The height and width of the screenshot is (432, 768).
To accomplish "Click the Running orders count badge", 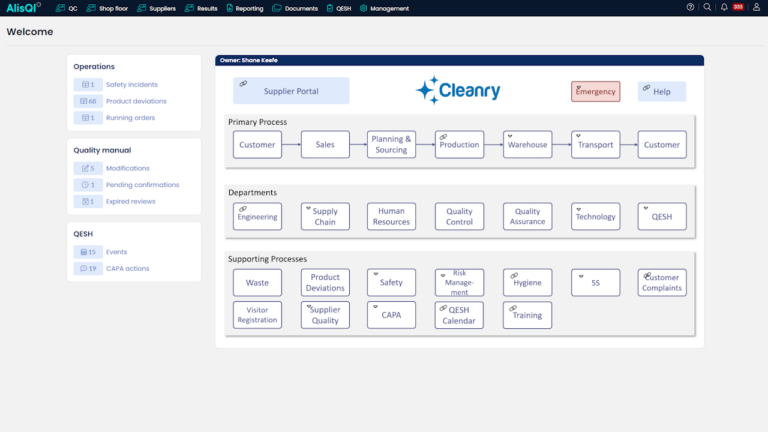I will [x=88, y=118].
